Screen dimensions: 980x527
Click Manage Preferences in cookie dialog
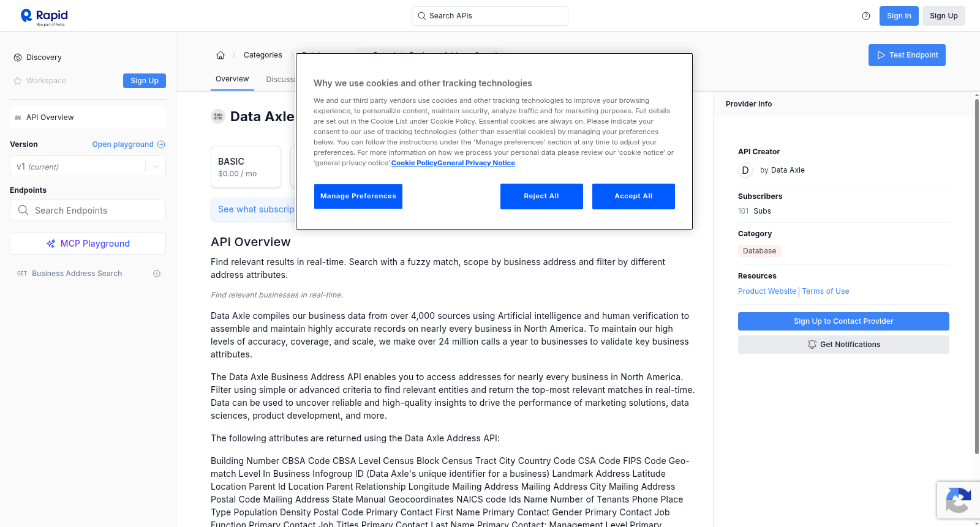(358, 196)
